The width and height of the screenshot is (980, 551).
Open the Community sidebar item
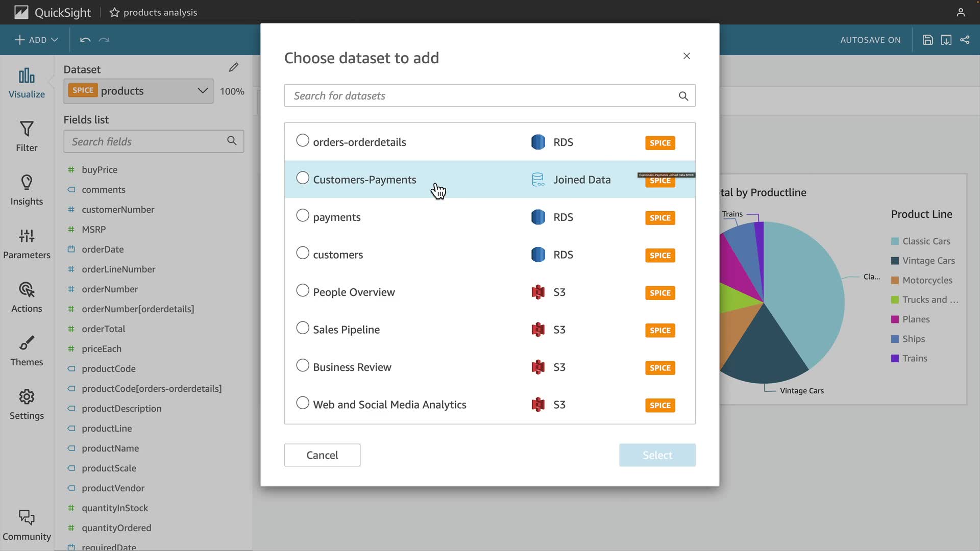[27, 525]
